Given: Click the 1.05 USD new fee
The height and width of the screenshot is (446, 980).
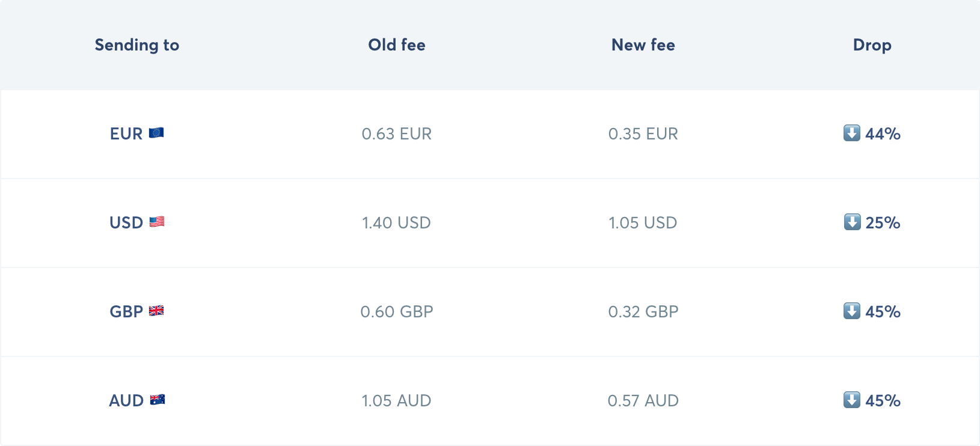Looking at the screenshot, I should pyautogui.click(x=643, y=222).
